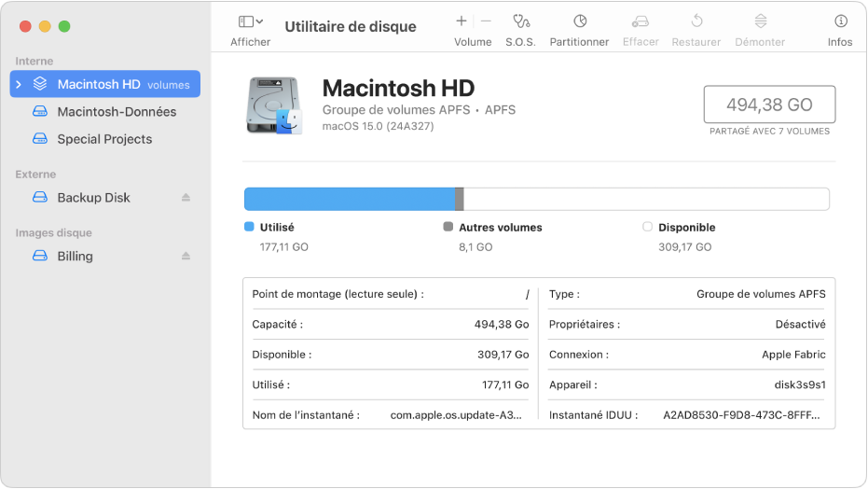Eject the Billing disk image
This screenshot has width=868, height=489.
(x=186, y=256)
